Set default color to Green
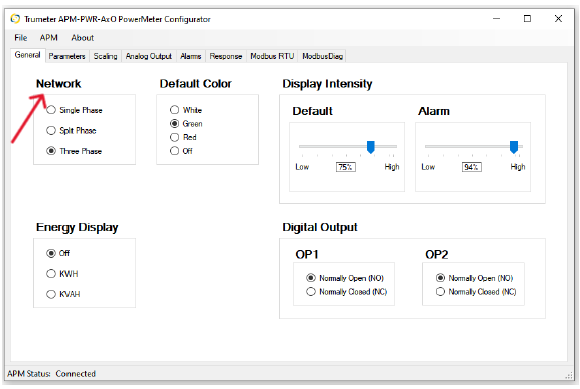Screen dimensions: 580x389 tap(186, 124)
